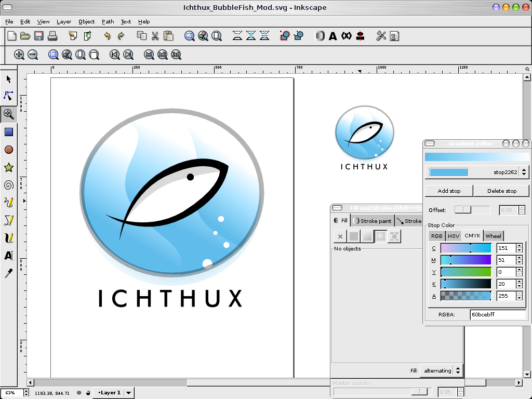The height and width of the screenshot is (399, 532).
Task: Set zoom to 1:1
Action: coord(149,55)
